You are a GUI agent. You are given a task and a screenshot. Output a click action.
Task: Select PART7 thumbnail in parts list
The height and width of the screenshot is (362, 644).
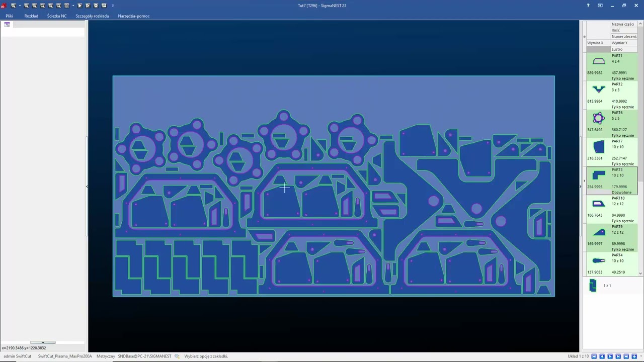coord(598,147)
